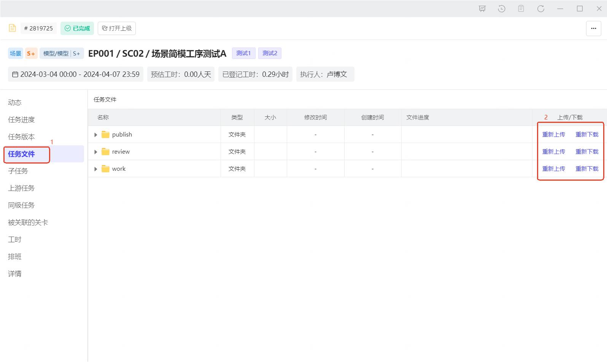Click the presentation chart icon in title bar
Screen dimensions: 607x364
pyautogui.click(x=482, y=9)
